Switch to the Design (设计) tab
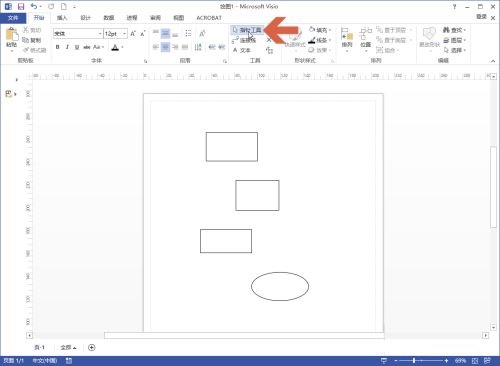Image resolution: width=500 pixels, height=366 pixels. pos(85,18)
